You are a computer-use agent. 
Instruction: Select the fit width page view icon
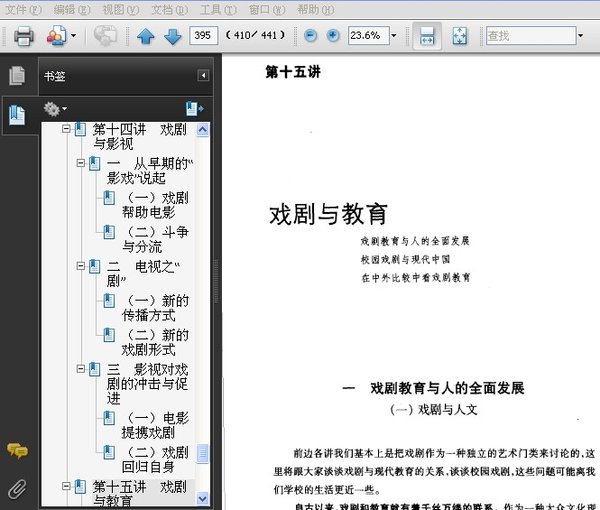pyautogui.click(x=427, y=37)
